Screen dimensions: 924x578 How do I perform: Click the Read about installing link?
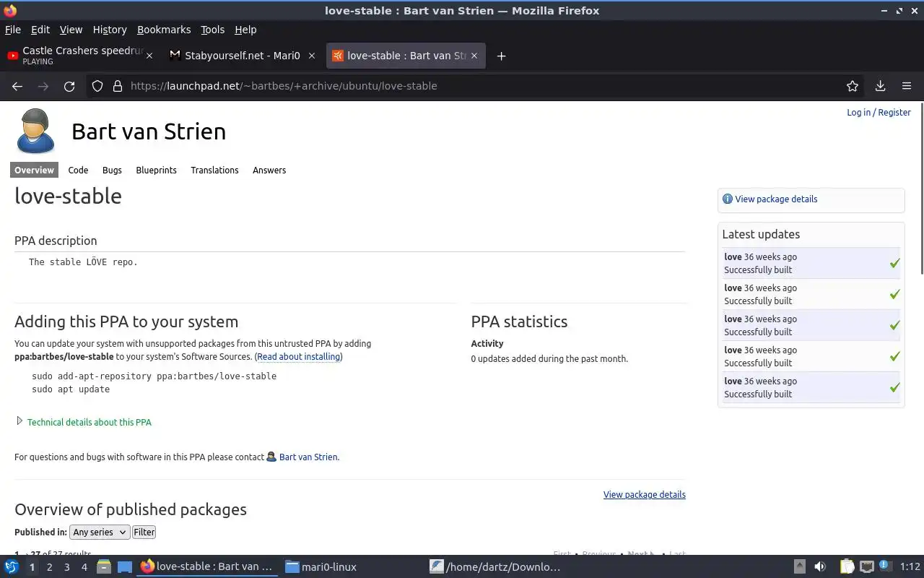coord(299,356)
